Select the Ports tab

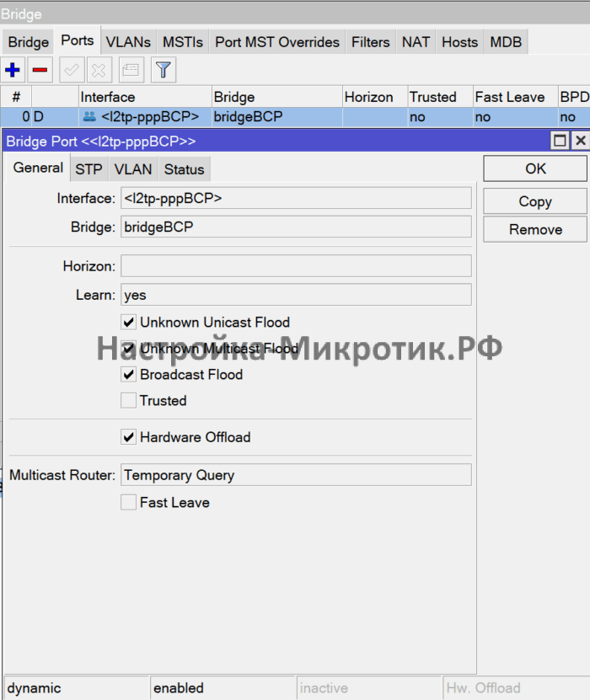(78, 40)
